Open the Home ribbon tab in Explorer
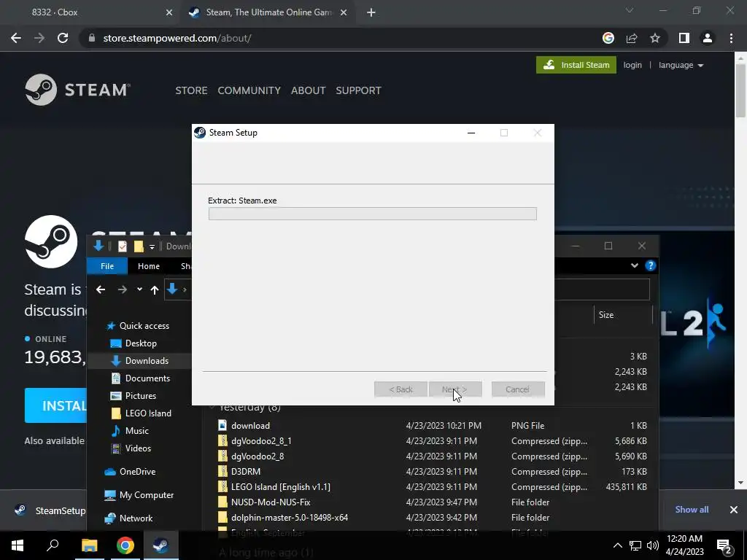Screen dimensions: 747x560 (149, 266)
